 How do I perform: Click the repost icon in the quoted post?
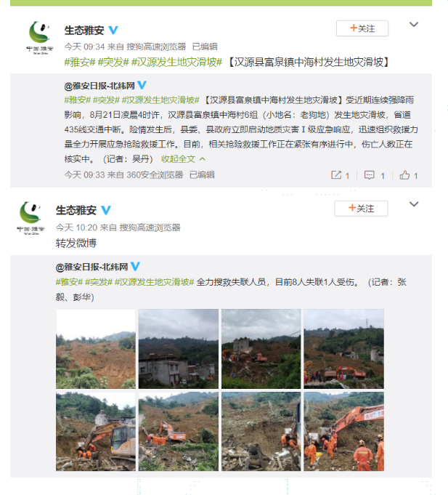click(336, 175)
